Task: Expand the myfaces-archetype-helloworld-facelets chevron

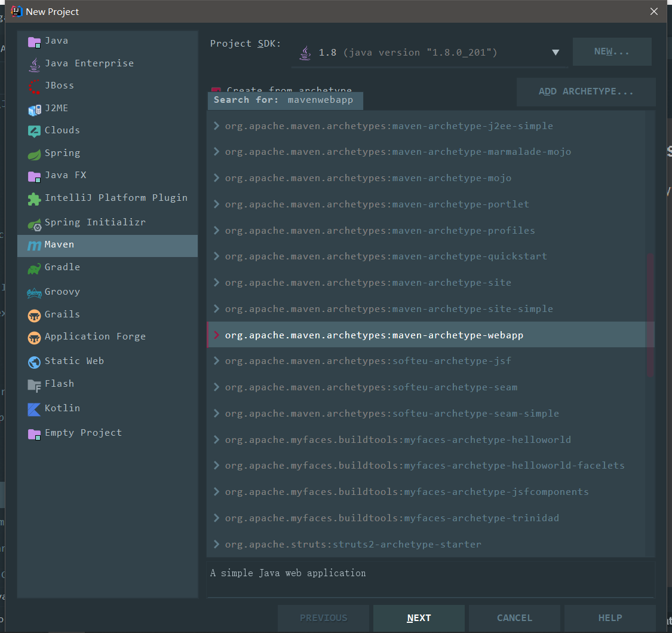Action: click(216, 465)
